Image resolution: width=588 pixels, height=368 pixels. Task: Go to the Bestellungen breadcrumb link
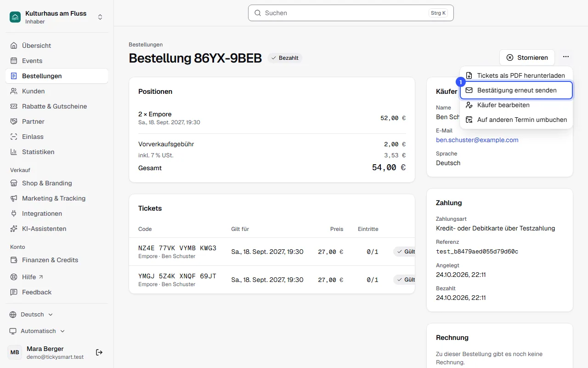(146, 45)
